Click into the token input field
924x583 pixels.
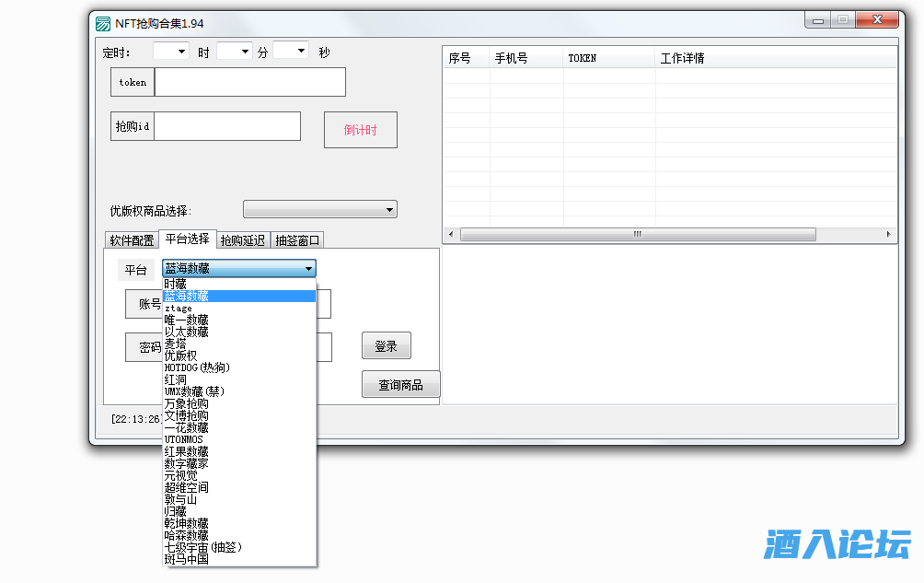(249, 82)
